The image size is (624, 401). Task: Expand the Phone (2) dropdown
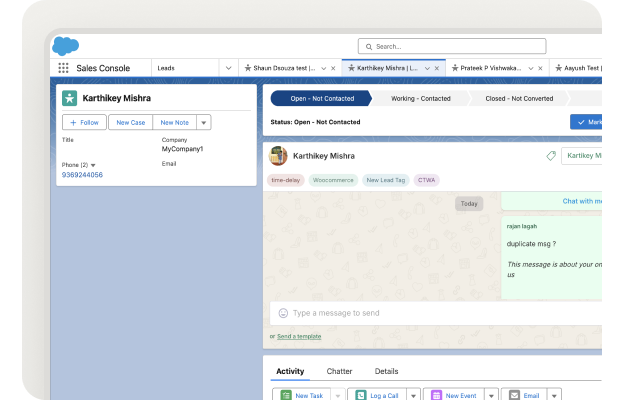click(93, 165)
